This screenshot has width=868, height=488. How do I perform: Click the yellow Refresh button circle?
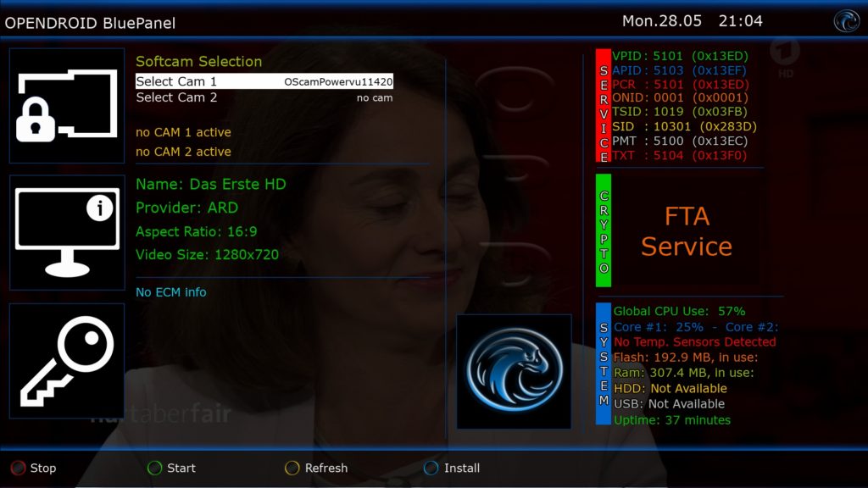click(292, 468)
